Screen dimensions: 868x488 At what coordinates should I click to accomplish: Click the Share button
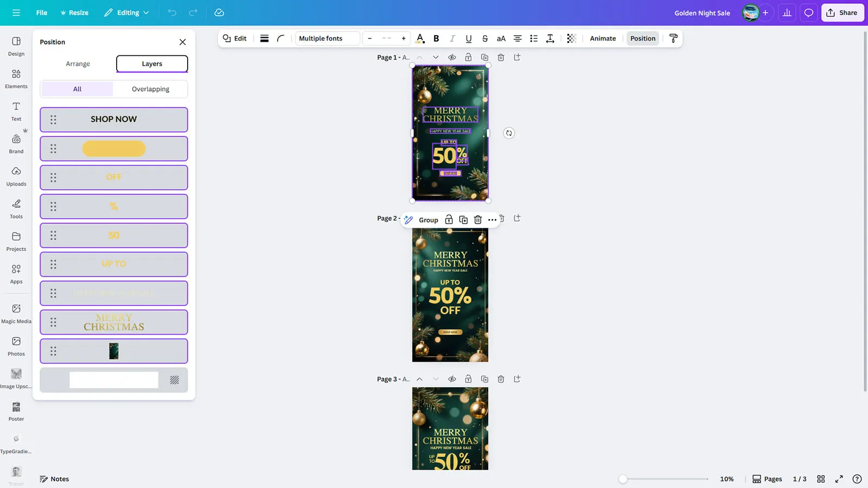click(x=842, y=12)
